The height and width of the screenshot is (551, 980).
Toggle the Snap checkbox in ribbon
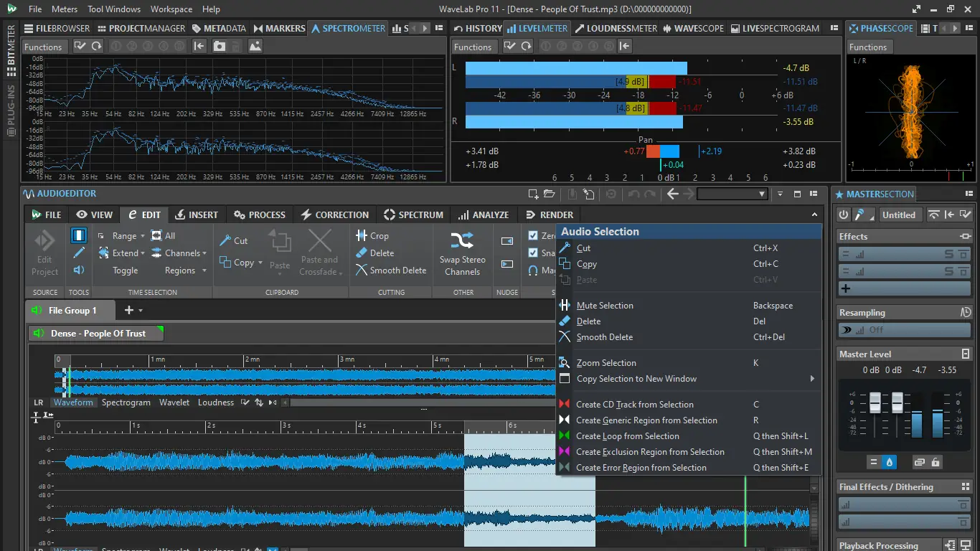[x=533, y=253]
